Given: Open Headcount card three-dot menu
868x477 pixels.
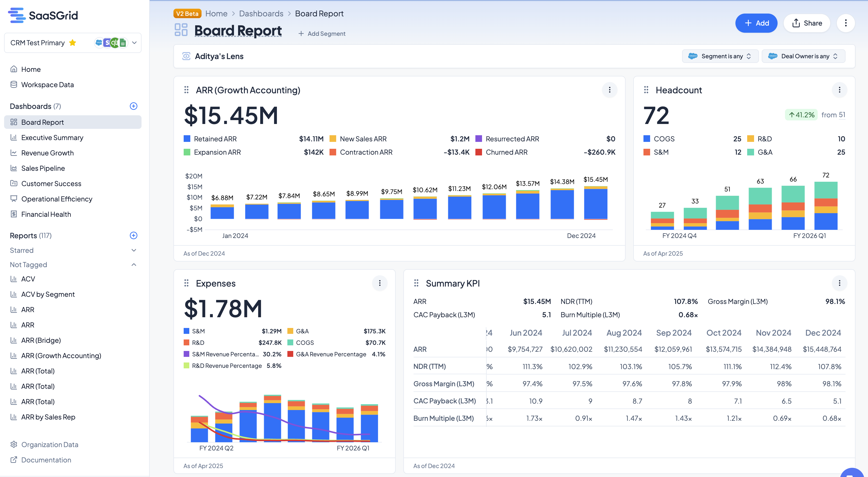Looking at the screenshot, I should pyautogui.click(x=839, y=90).
